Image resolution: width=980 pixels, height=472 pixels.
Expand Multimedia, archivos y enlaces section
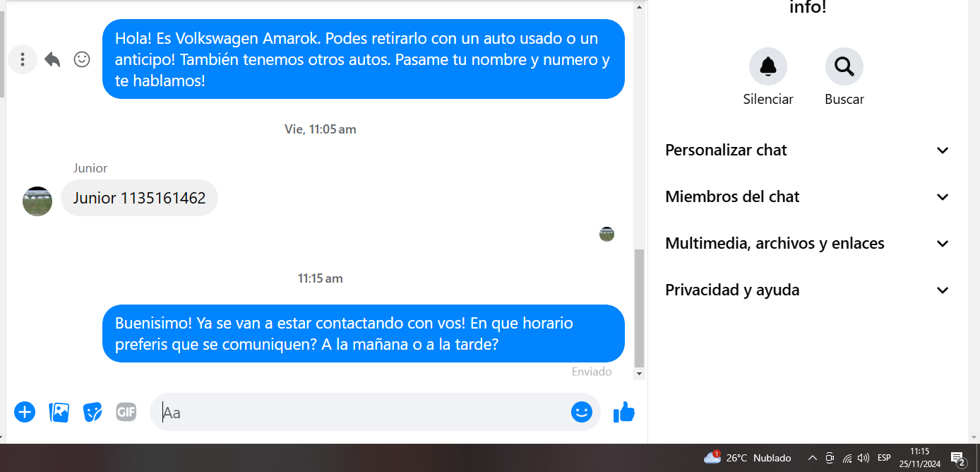click(807, 243)
